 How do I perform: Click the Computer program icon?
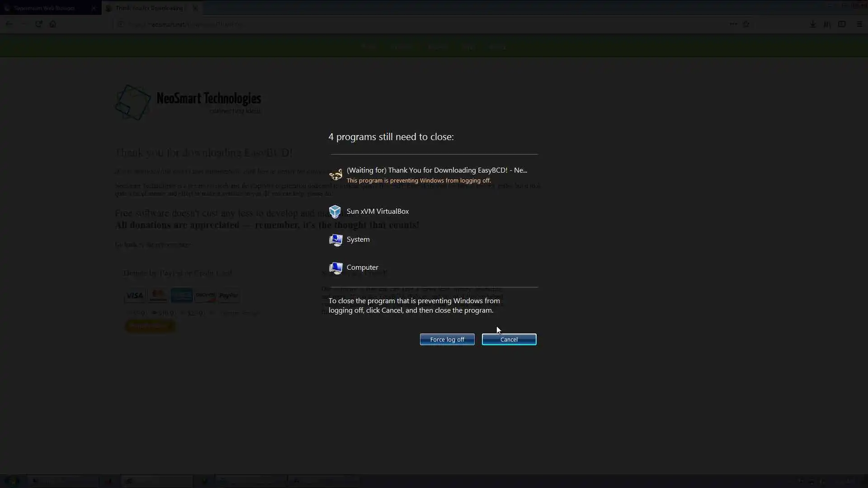click(x=335, y=268)
